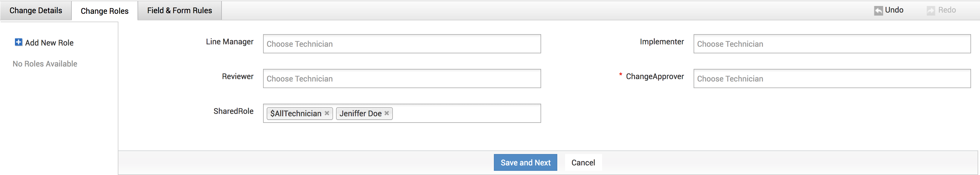Screen dimensions: 980x175
Task: Click the Cancel button
Action: click(583, 163)
